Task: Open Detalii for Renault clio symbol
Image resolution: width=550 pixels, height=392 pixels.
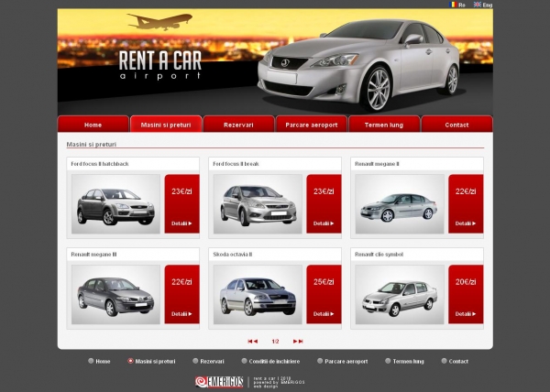Action: (466, 314)
